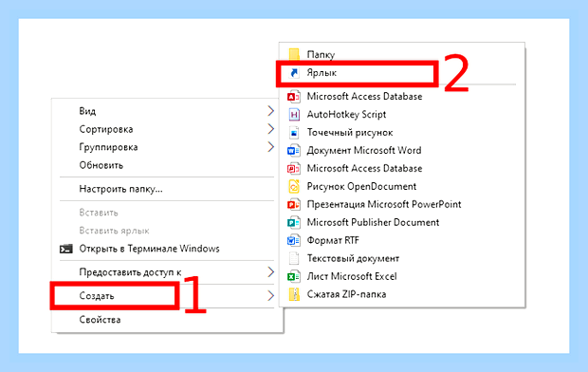The image size is (588, 372).
Task: Expand the Вид submenu arrow
Action: [270, 111]
